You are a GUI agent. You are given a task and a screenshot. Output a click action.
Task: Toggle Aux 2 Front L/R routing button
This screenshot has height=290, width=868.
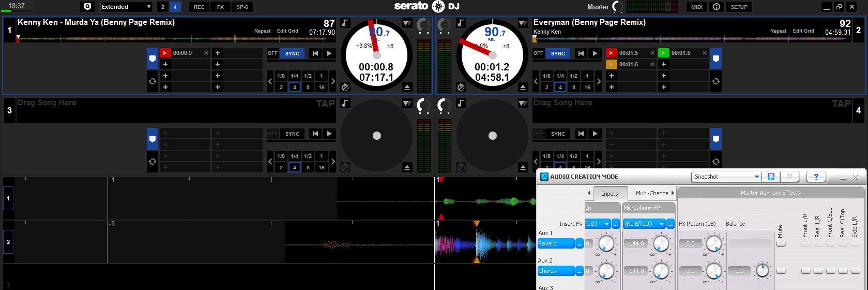(805, 271)
